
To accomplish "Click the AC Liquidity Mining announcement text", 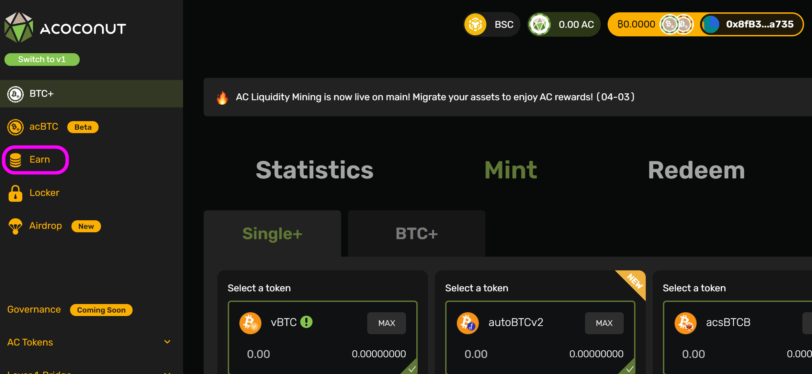I will tap(436, 97).
